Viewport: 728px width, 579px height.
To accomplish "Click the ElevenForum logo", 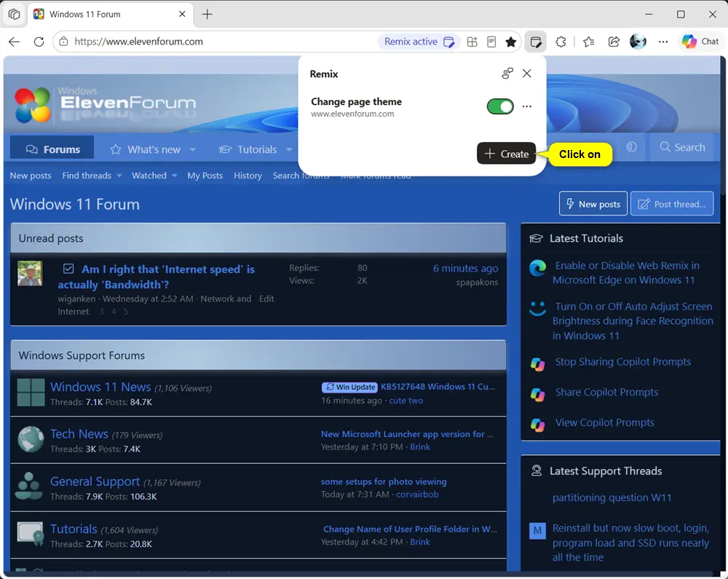I will pyautogui.click(x=105, y=105).
